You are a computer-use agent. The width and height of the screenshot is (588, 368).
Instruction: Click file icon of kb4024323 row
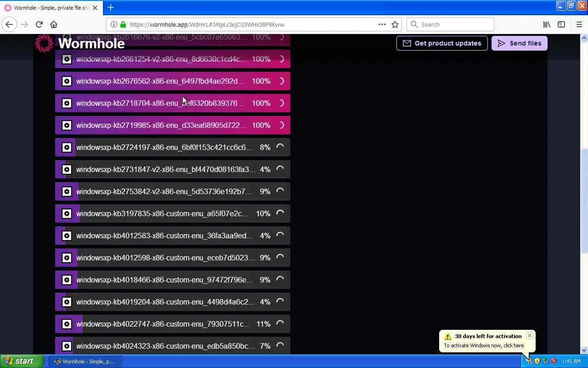[67, 346]
